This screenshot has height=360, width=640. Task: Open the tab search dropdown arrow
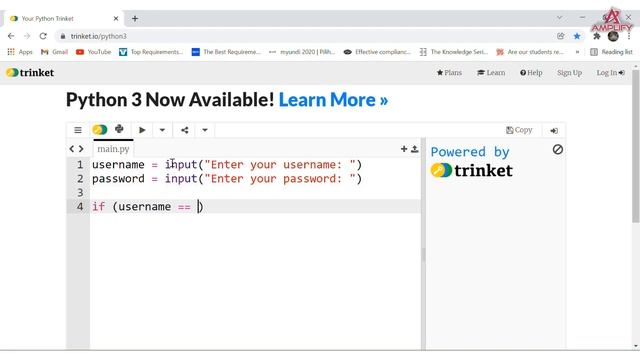[559, 18]
